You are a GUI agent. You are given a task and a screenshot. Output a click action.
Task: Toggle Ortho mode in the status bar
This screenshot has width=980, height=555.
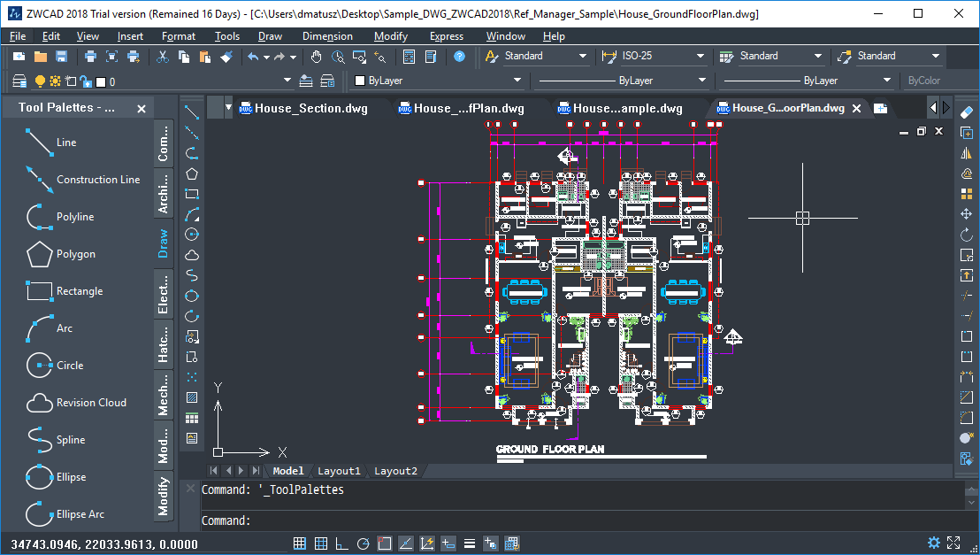(341, 543)
